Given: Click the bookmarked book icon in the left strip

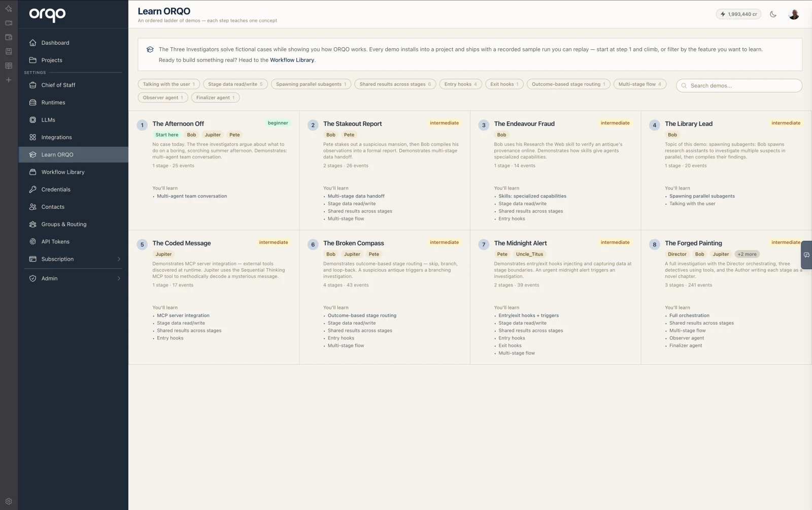Looking at the screenshot, I should (x=9, y=51).
